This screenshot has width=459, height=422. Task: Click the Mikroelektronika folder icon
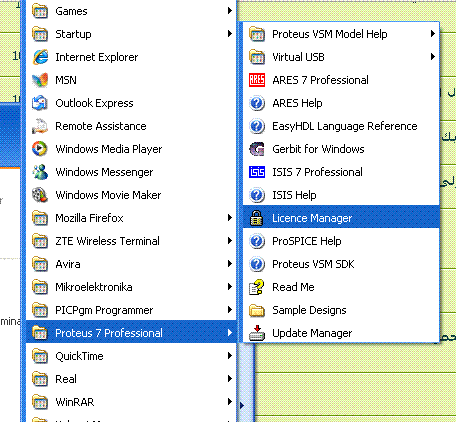click(x=40, y=287)
